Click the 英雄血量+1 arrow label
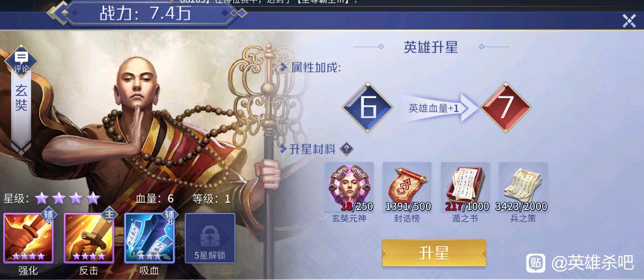 tap(434, 108)
